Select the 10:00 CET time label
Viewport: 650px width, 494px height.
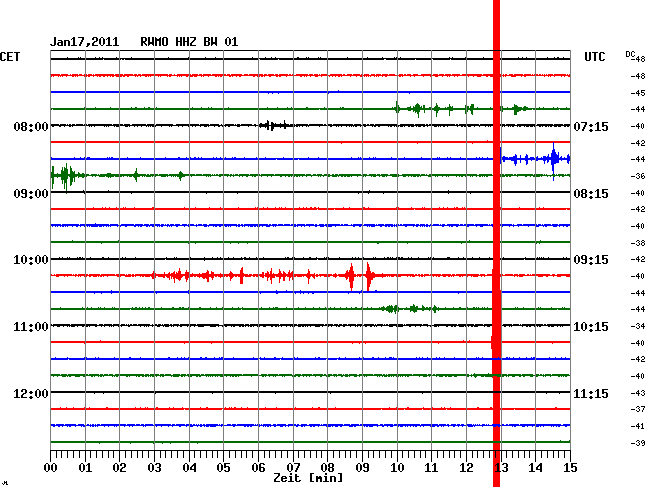tap(31, 260)
